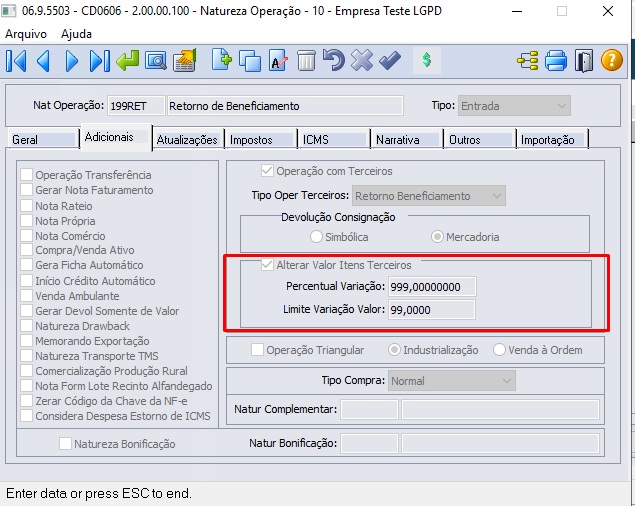This screenshot has width=635, height=506.
Task: Add a new record with plus page icon
Action: pyautogui.click(x=222, y=61)
